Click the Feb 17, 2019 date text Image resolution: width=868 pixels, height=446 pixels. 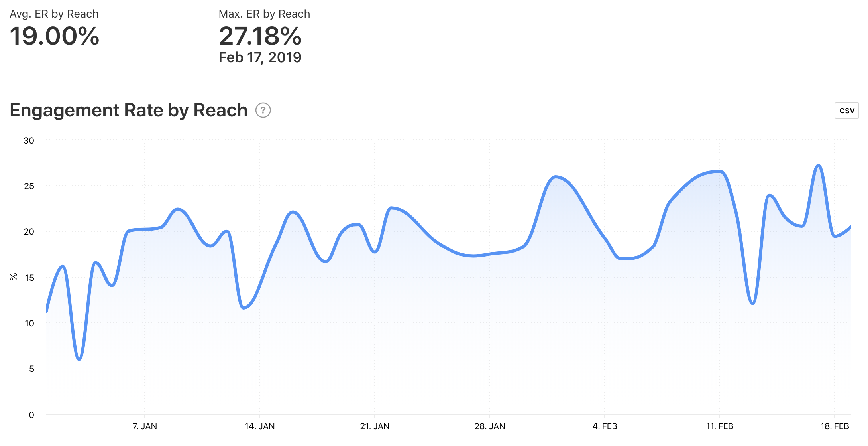tap(260, 57)
